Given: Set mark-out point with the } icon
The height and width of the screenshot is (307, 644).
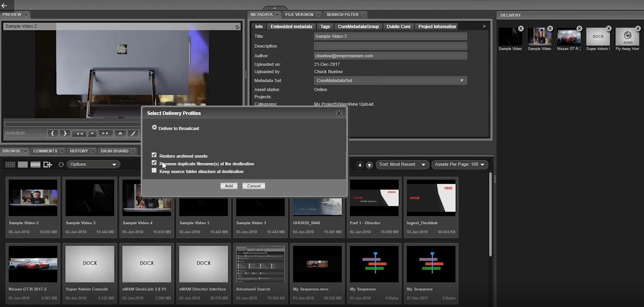Looking at the screenshot, I should coord(65,133).
